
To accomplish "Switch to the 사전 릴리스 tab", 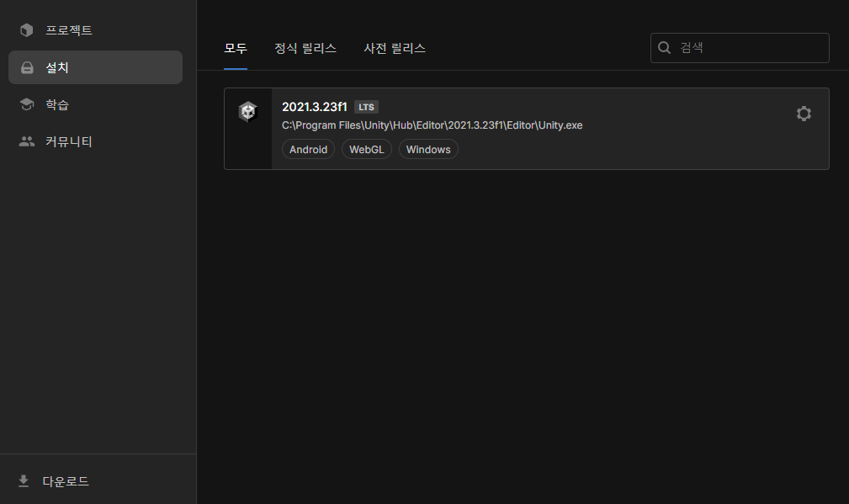I will 395,48.
